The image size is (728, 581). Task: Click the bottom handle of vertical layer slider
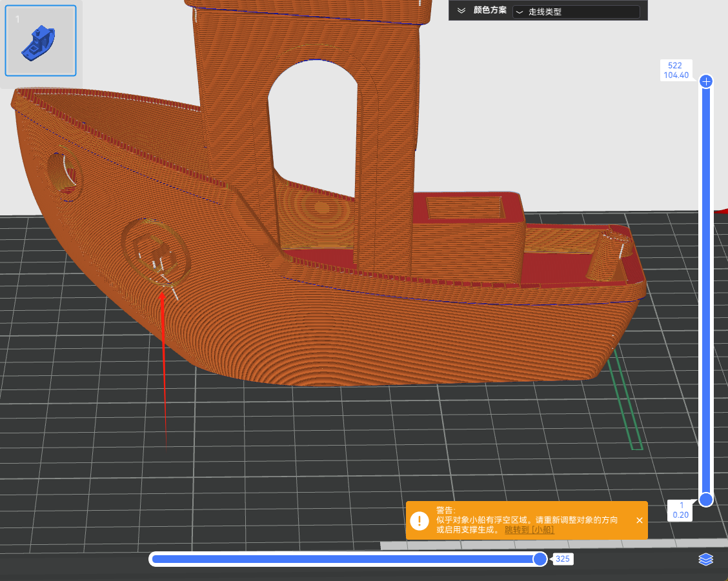tap(706, 499)
